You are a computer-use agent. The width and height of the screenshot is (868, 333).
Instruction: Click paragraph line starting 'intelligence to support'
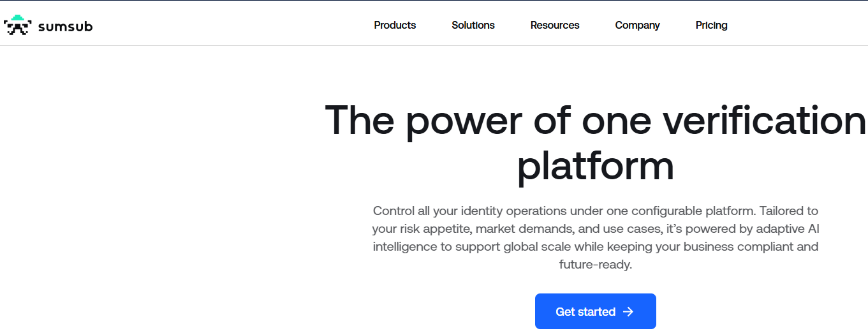(595, 246)
